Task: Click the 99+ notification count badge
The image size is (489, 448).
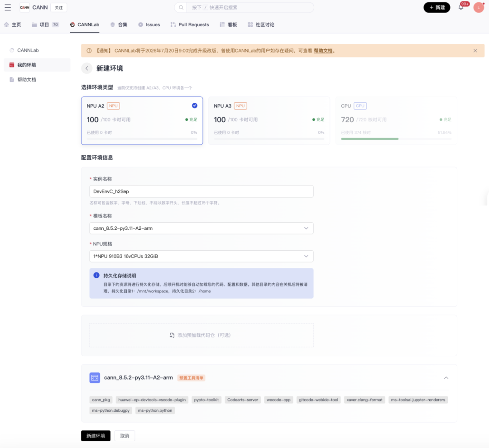Action: coord(465,4)
